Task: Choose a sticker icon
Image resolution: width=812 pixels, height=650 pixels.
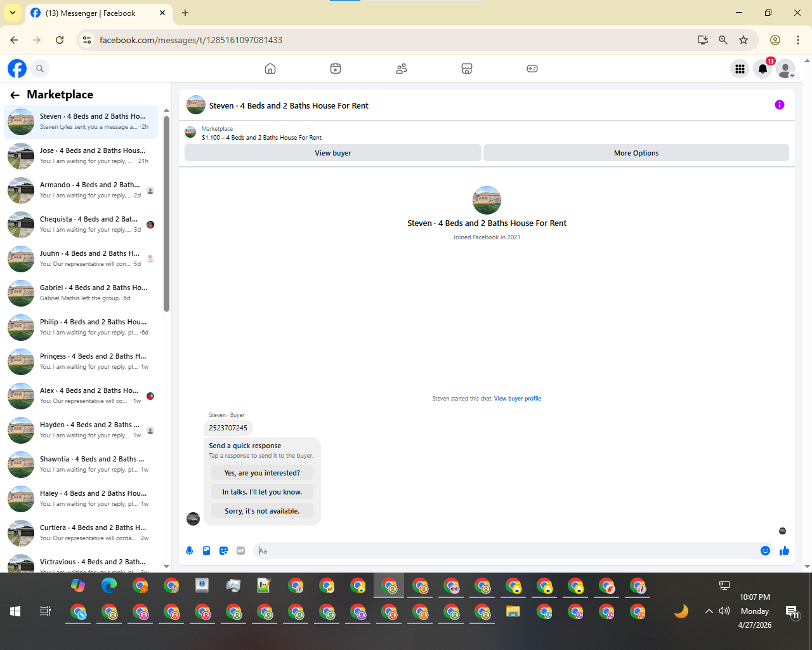Action: tap(223, 551)
